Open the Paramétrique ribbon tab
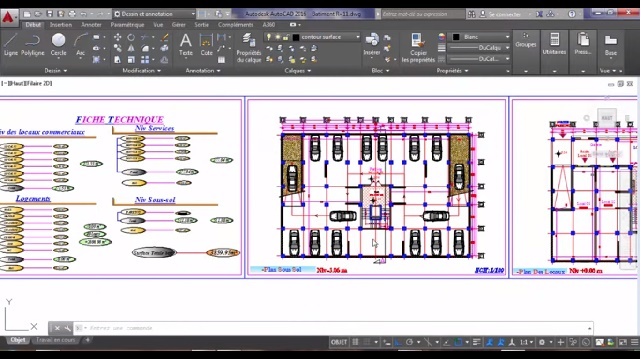This screenshot has width=641, height=360. click(127, 25)
